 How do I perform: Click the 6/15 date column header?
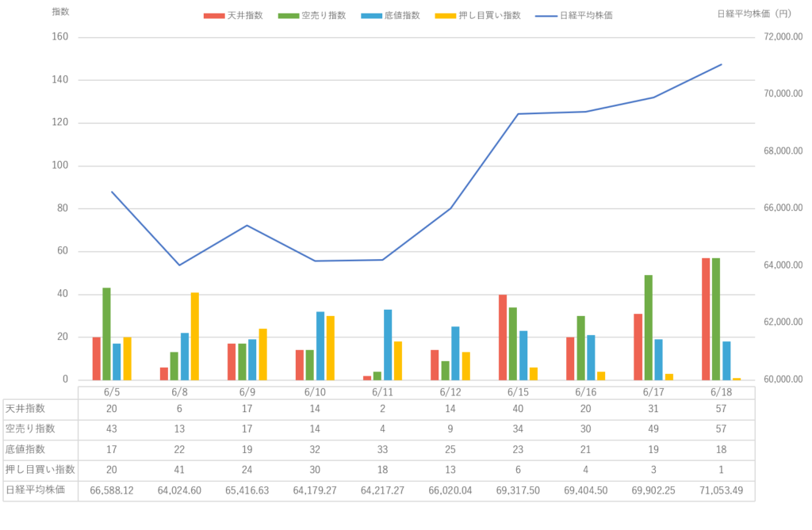click(x=518, y=392)
